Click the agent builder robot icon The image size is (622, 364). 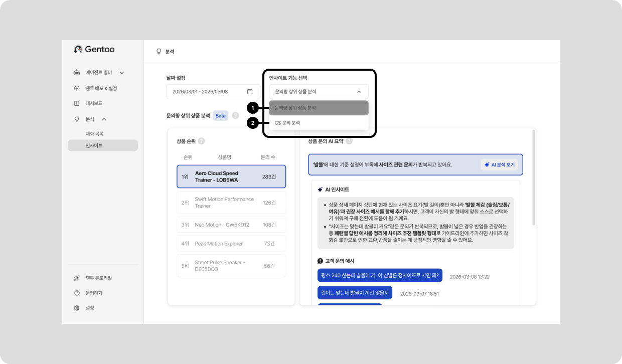click(x=77, y=73)
